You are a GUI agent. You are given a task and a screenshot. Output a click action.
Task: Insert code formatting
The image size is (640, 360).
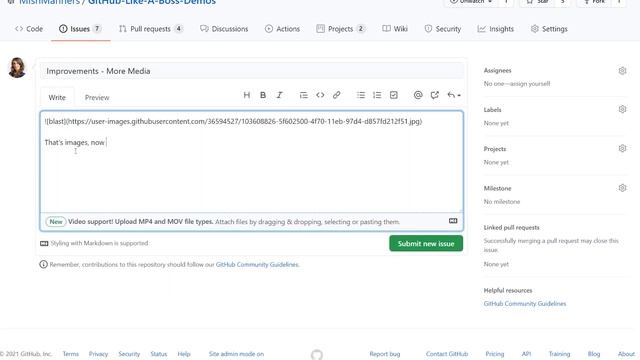pyautogui.click(x=320, y=95)
